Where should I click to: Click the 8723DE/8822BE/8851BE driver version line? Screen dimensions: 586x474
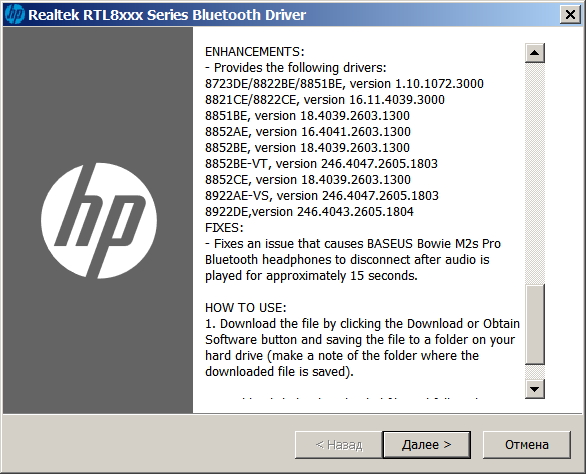pyautogui.click(x=344, y=84)
